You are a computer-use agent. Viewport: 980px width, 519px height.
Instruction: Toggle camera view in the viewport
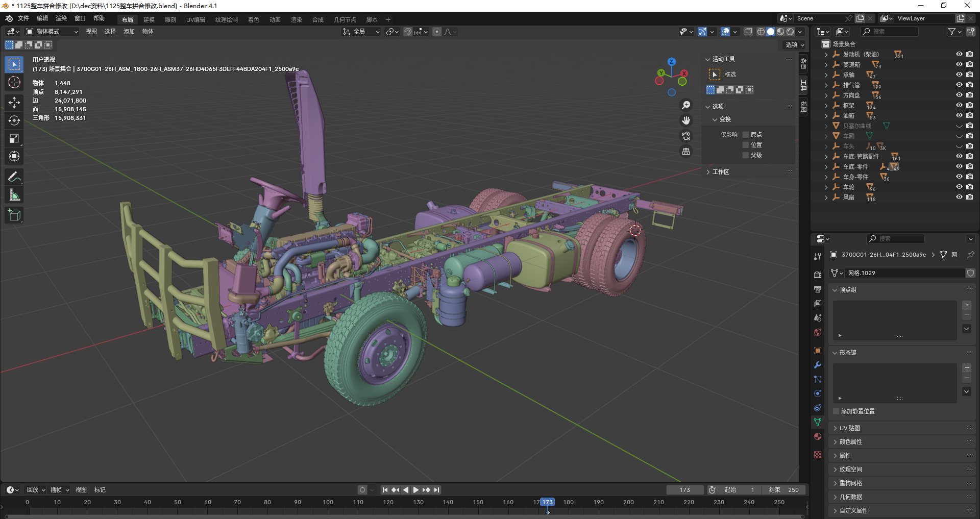(x=686, y=136)
